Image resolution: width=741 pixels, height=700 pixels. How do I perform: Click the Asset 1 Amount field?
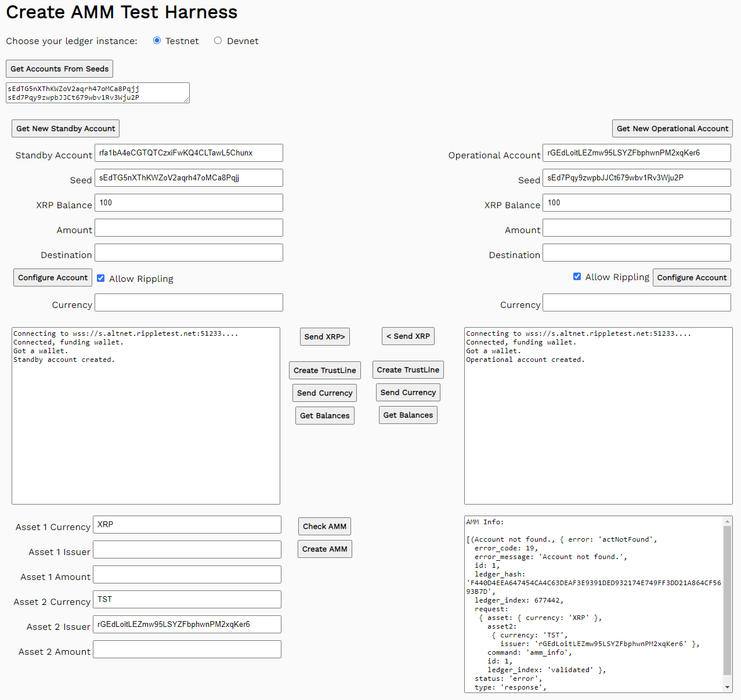[187, 575]
